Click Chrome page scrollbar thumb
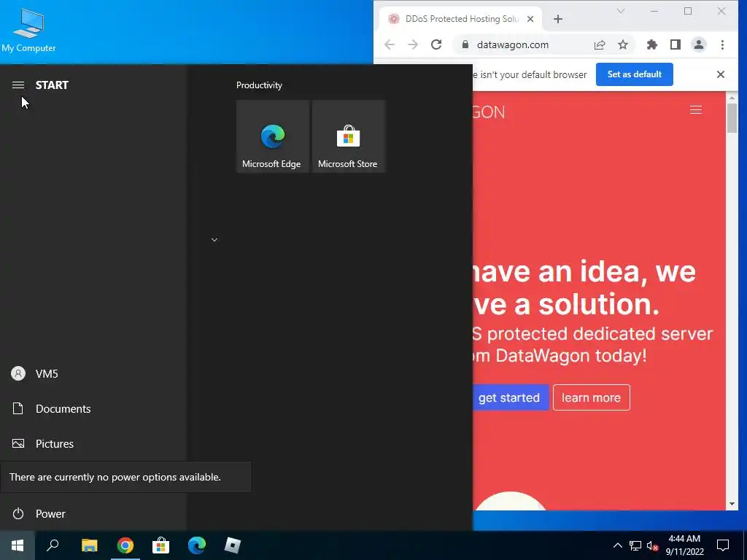747x560 pixels. 732,117
